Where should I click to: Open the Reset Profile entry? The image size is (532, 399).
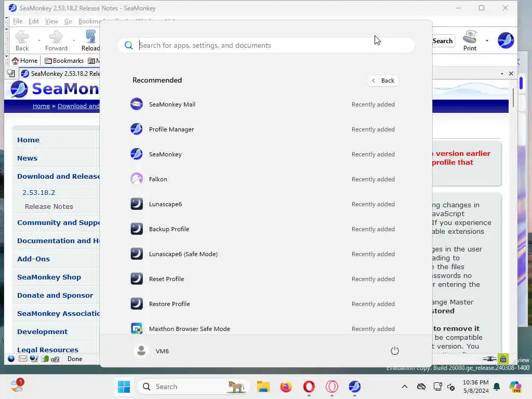coord(263,279)
